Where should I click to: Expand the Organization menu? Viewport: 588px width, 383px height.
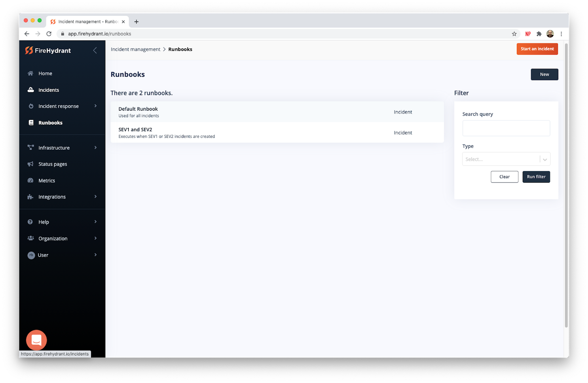tap(62, 239)
